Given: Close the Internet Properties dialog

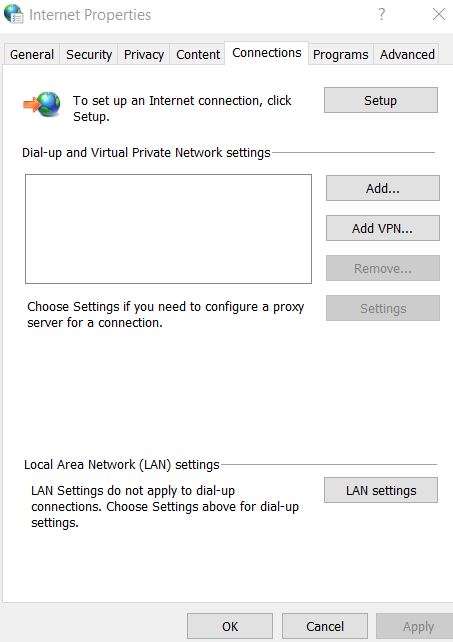Looking at the screenshot, I should coord(439,14).
